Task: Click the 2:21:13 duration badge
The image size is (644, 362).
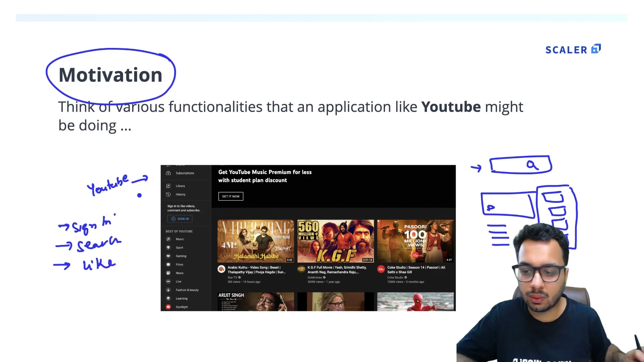Action: tap(367, 260)
